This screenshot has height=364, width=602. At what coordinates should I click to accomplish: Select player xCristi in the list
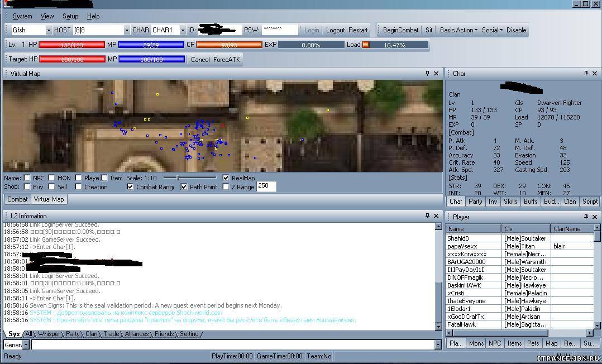[x=520, y=293]
